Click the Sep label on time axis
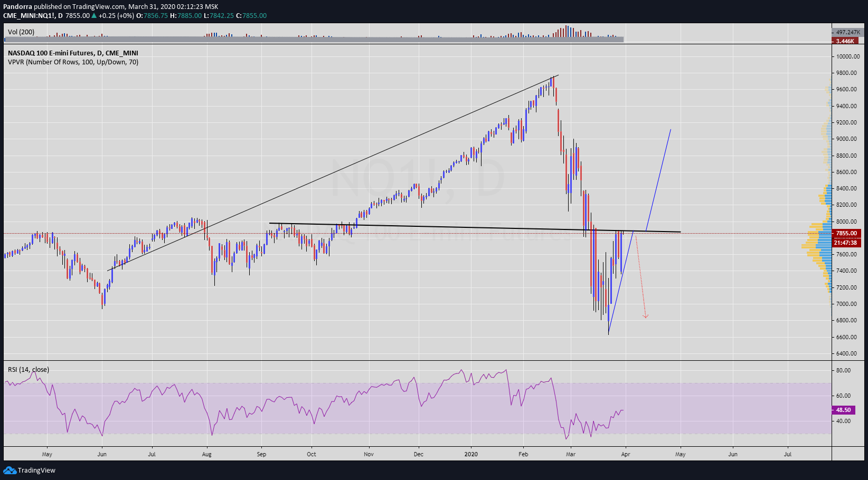868x480 pixels. pos(261,454)
